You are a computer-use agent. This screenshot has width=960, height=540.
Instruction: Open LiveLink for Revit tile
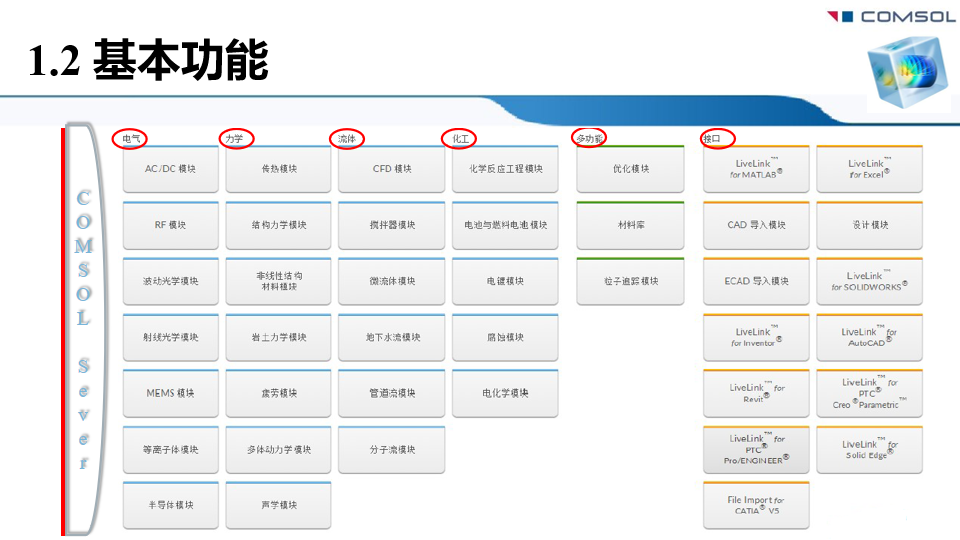point(756,393)
